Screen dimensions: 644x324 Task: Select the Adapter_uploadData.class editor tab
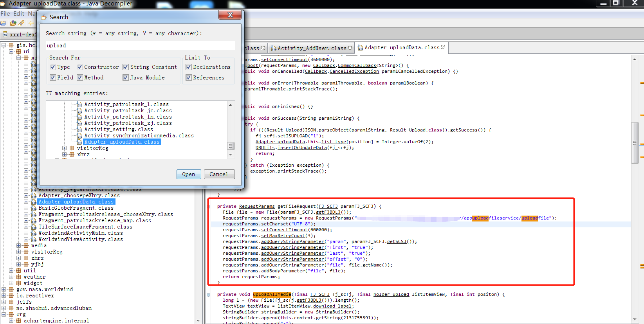[402, 47]
